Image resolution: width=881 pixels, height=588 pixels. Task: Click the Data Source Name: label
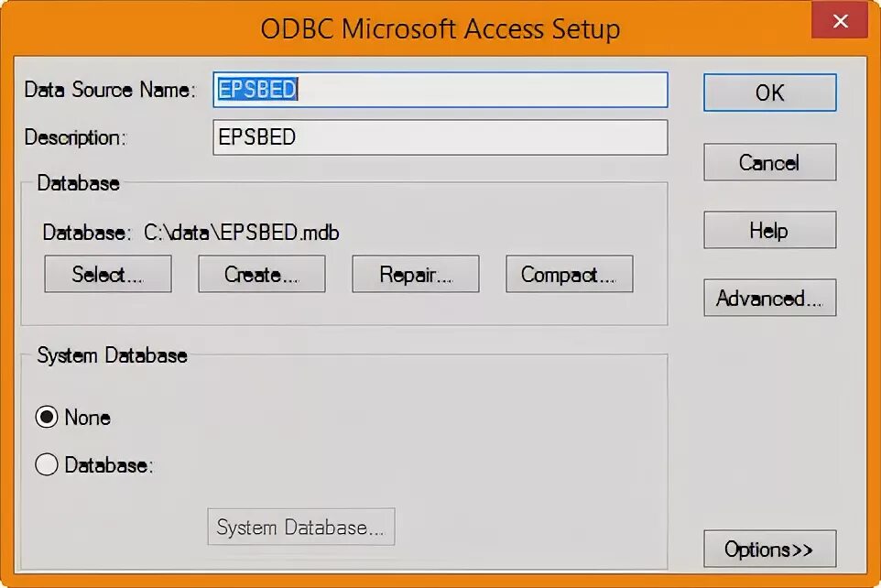110,90
